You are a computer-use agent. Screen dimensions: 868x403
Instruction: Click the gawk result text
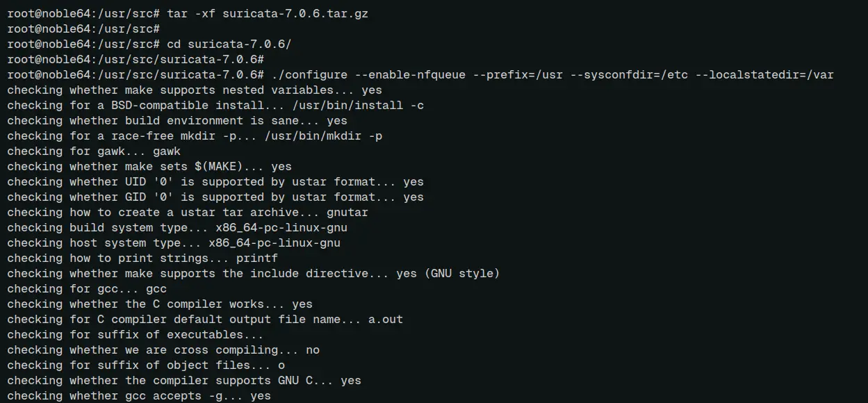(x=167, y=151)
